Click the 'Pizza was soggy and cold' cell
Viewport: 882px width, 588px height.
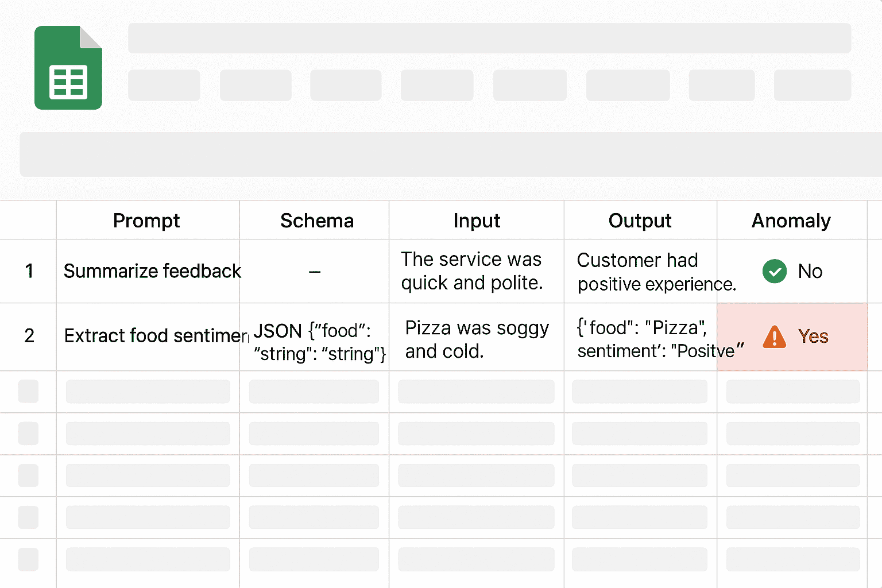(x=477, y=339)
